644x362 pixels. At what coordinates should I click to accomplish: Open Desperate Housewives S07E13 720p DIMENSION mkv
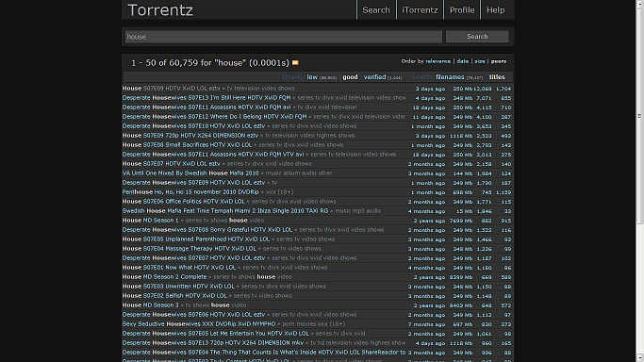click(x=213, y=343)
